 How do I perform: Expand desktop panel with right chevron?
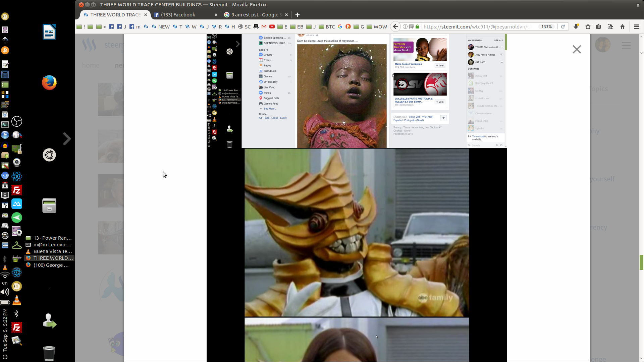pyautogui.click(x=67, y=138)
